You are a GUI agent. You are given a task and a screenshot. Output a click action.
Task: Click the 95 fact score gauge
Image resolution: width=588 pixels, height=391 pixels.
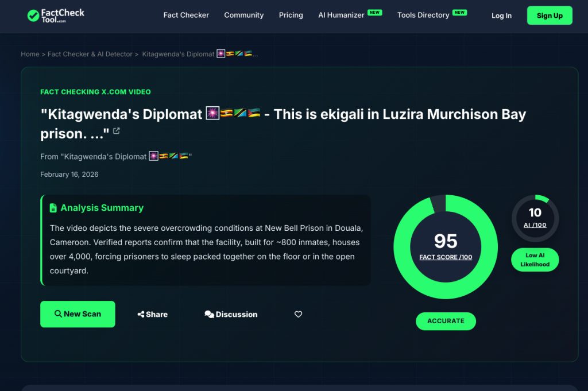446,247
